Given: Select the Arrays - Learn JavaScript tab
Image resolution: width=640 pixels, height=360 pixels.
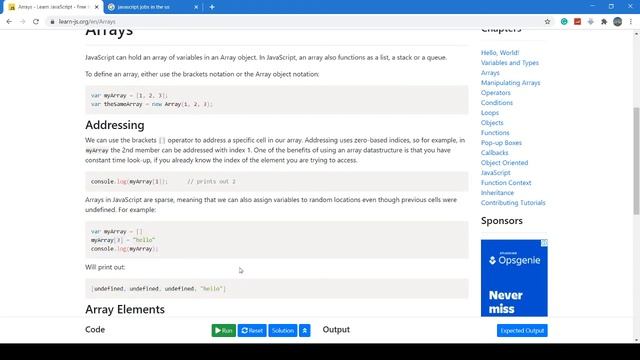Looking at the screenshot, I should pos(52,7).
